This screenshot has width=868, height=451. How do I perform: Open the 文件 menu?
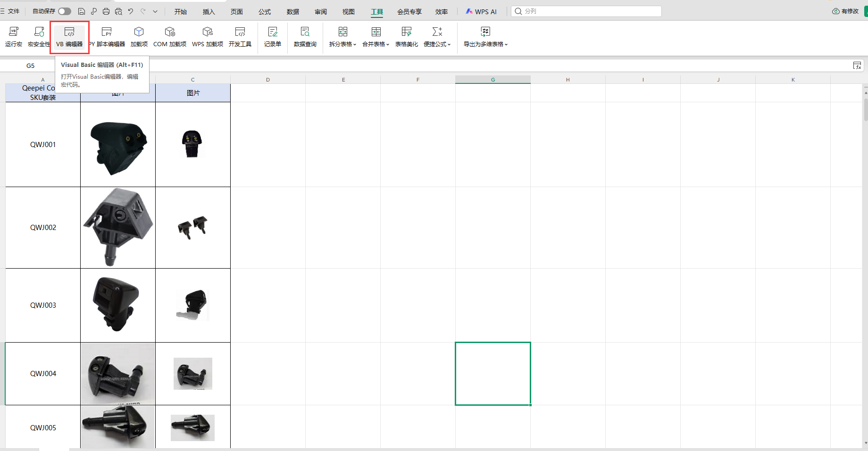pos(11,11)
